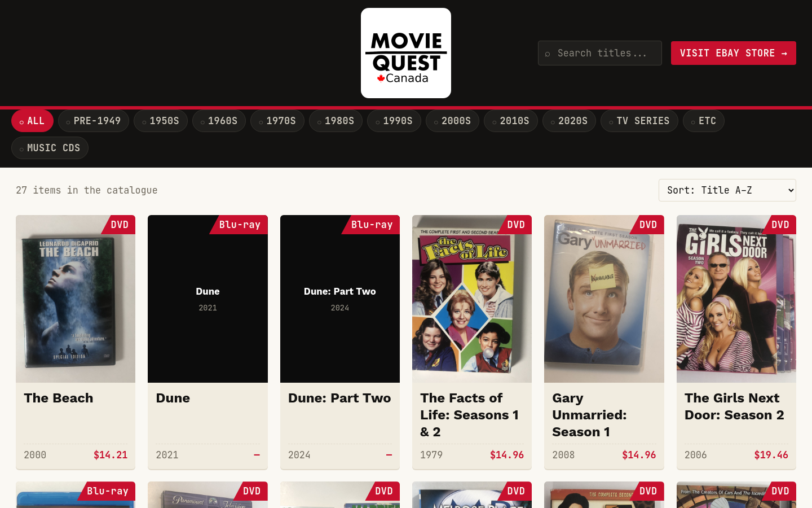Open Gary Unmarried Season 1 cover
812x508 pixels.
coord(604,299)
